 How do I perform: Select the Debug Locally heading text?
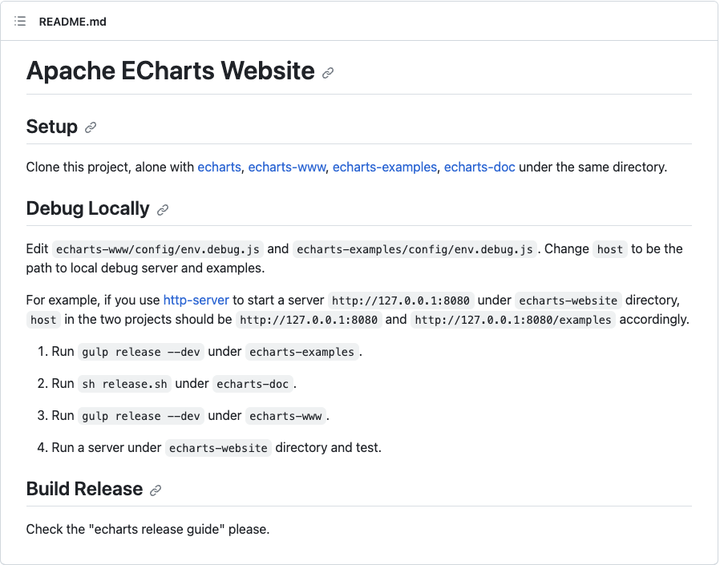[x=88, y=209]
